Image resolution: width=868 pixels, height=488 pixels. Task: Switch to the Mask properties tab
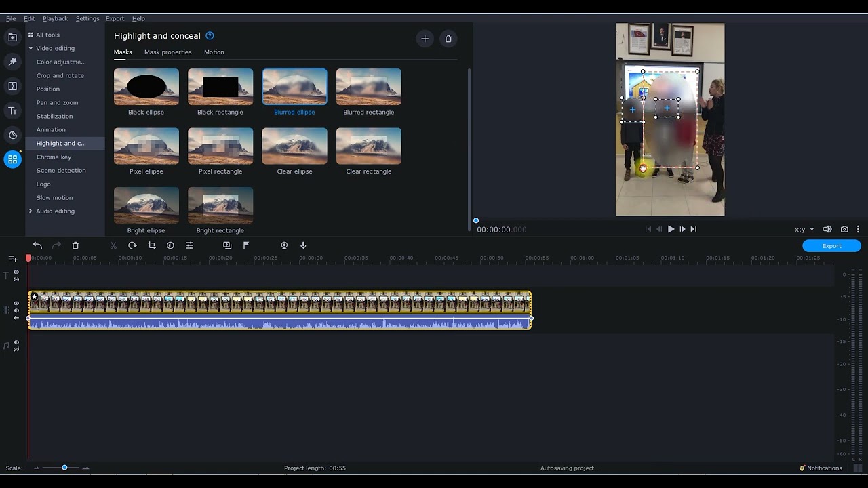167,52
